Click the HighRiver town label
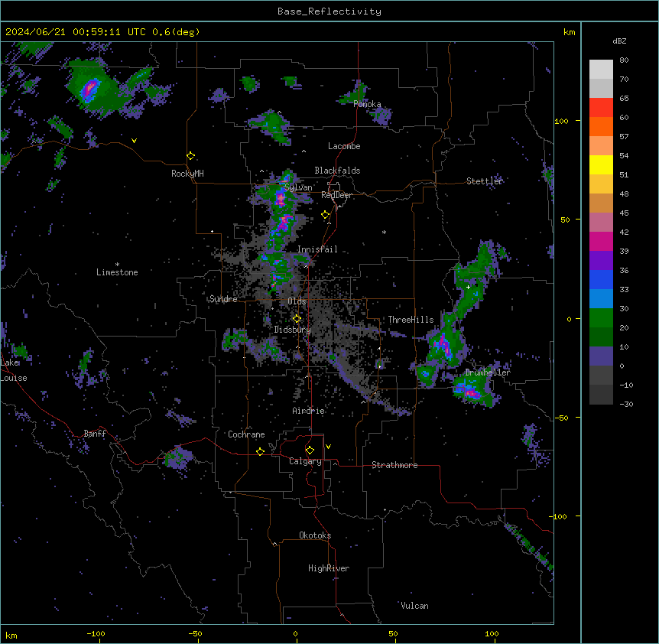659x644 pixels. click(x=329, y=568)
